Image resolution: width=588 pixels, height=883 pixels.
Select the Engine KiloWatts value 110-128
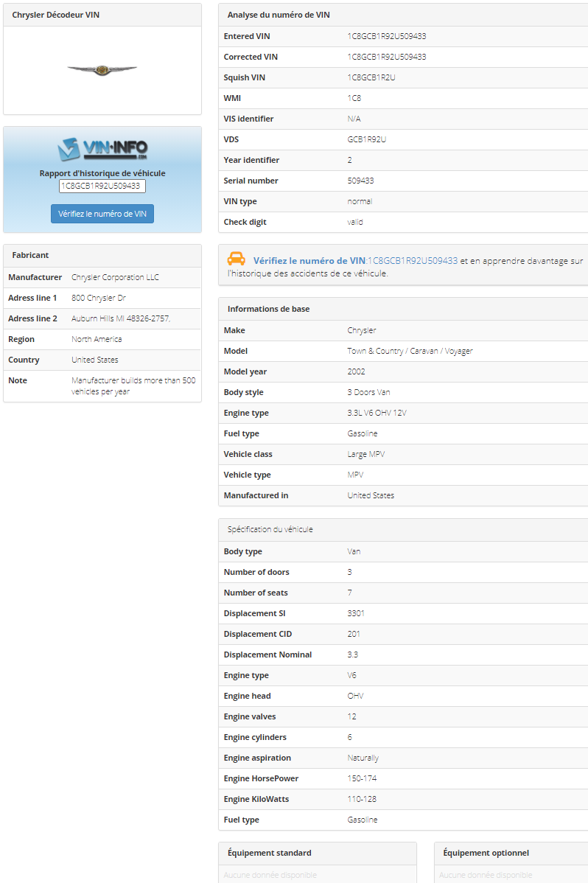[362, 799]
